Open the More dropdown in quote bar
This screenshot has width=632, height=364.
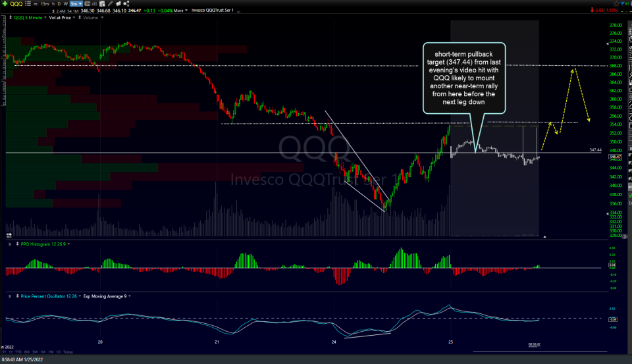point(180,11)
